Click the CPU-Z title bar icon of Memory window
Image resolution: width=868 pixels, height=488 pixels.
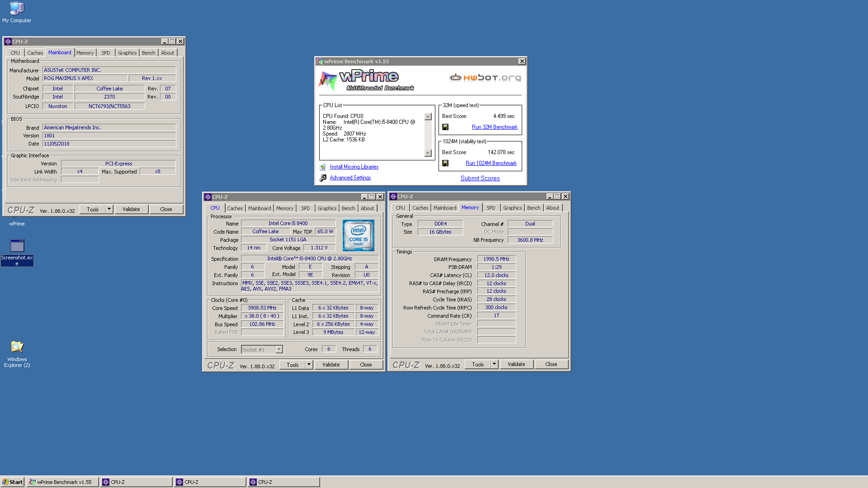click(x=393, y=197)
